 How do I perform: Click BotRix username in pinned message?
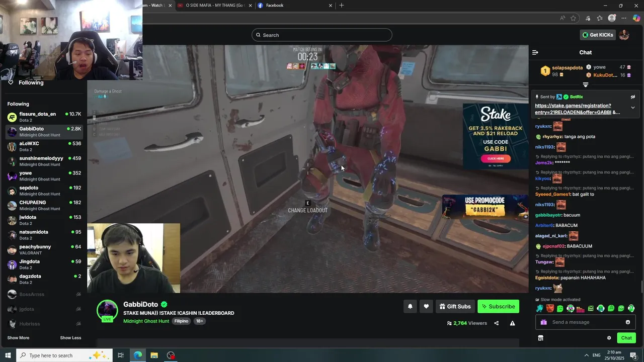point(577,97)
